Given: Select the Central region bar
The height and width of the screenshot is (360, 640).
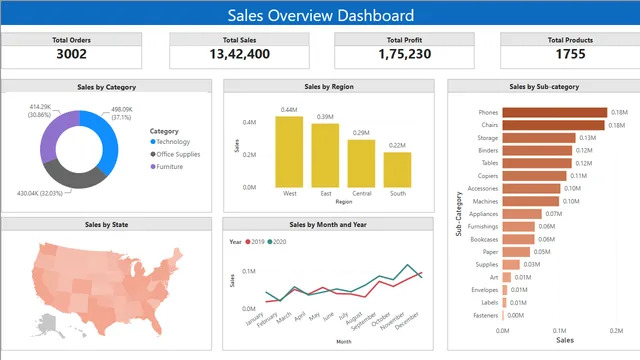Looking at the screenshot, I should tap(361, 164).
